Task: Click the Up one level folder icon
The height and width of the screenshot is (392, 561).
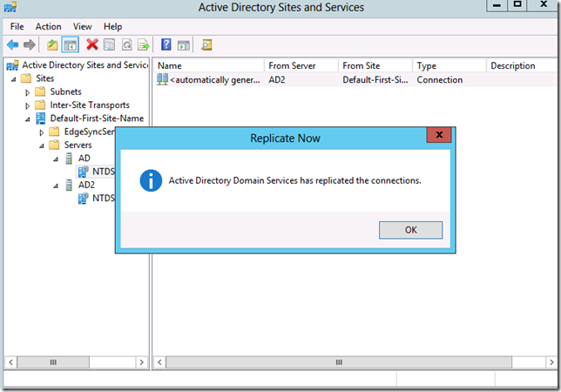Action: point(52,45)
